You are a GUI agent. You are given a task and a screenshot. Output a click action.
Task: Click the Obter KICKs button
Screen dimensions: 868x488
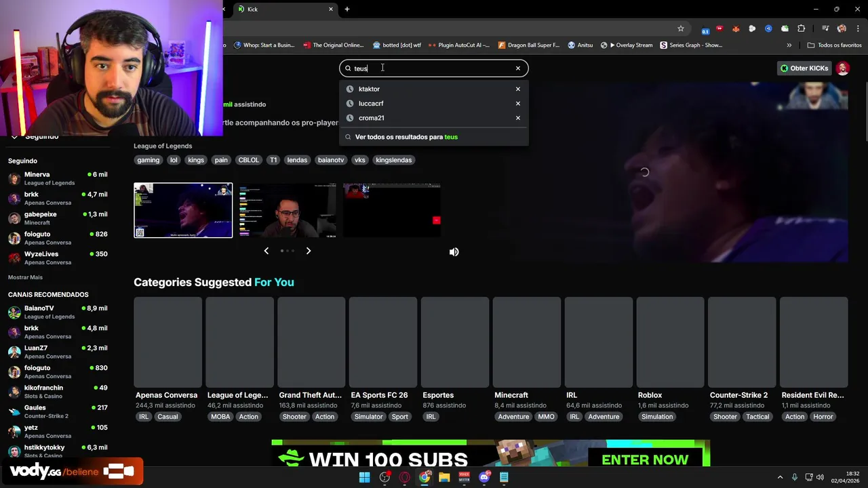tap(804, 68)
